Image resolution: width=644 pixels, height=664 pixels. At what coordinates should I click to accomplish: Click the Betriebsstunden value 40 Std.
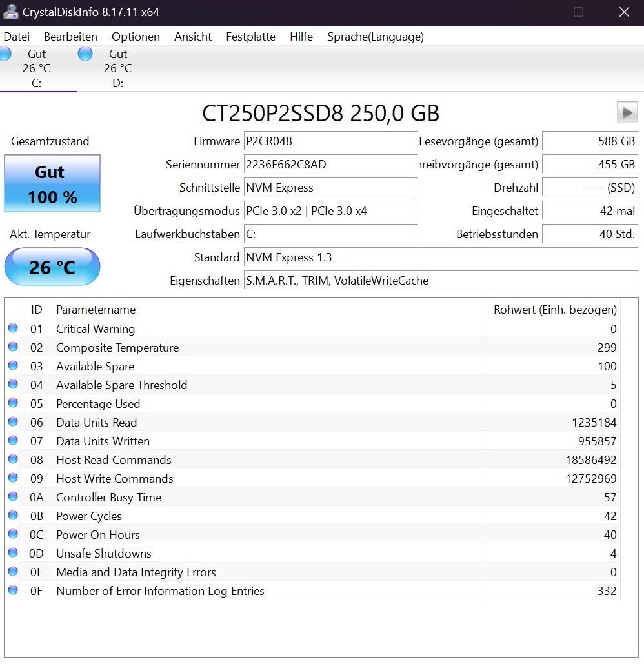(x=590, y=234)
